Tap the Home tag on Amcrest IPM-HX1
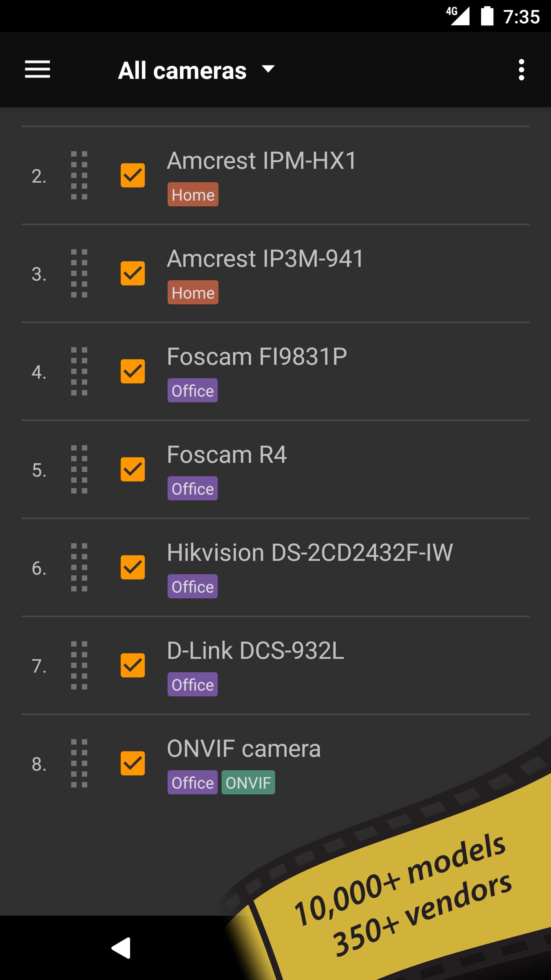 coord(192,194)
